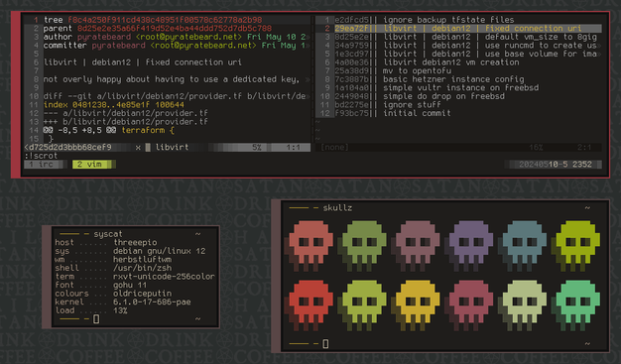Click the parent hash 8d25e2e35a66 line
This screenshot has width=621, height=364.
pos(157,29)
